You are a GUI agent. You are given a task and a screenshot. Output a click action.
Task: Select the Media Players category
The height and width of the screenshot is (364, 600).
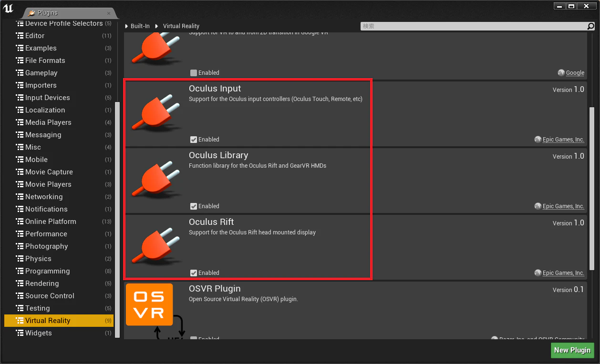(59, 122)
